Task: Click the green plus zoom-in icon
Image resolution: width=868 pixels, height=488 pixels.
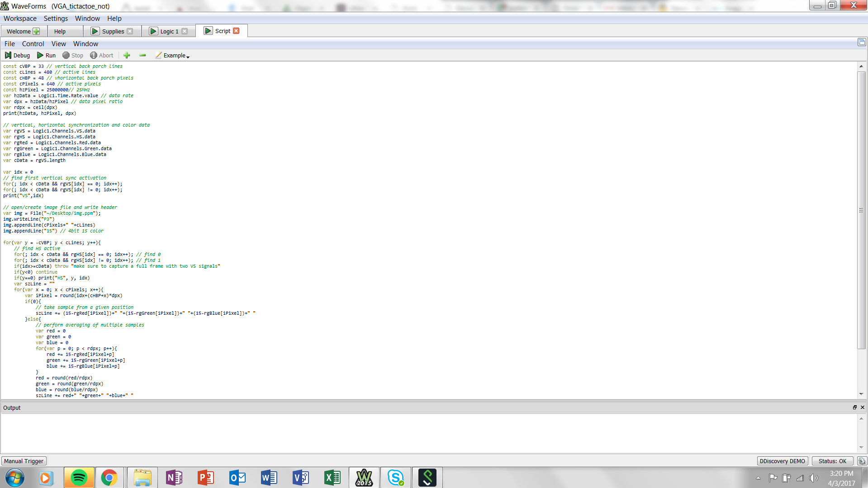Action: tap(127, 55)
